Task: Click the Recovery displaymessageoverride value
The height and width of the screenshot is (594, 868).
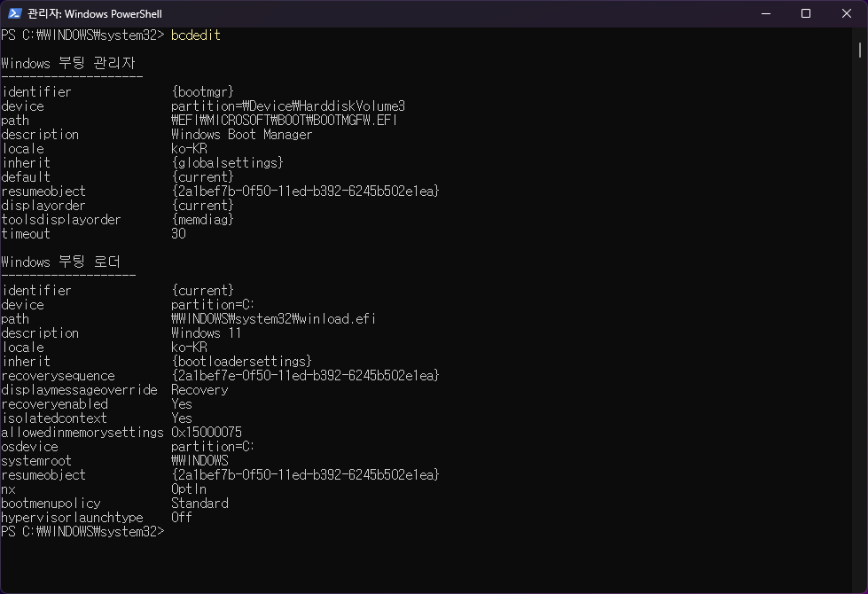Action: click(x=199, y=390)
